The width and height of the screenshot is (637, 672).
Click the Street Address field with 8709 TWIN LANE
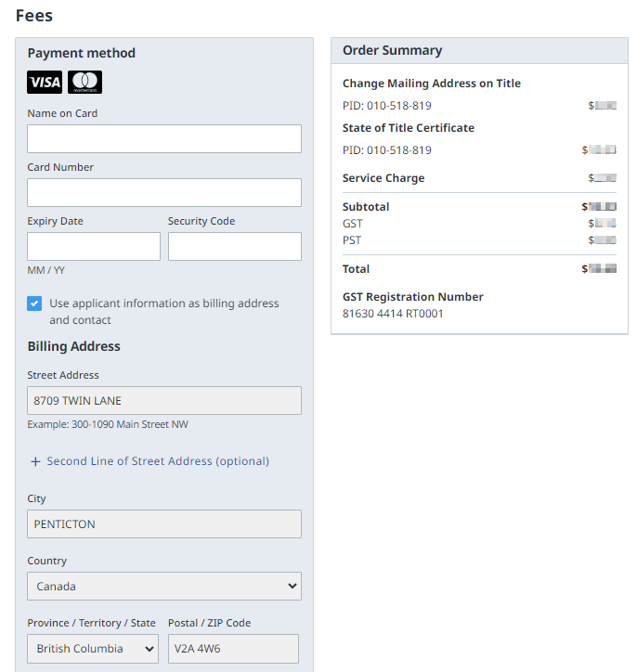[x=164, y=400]
